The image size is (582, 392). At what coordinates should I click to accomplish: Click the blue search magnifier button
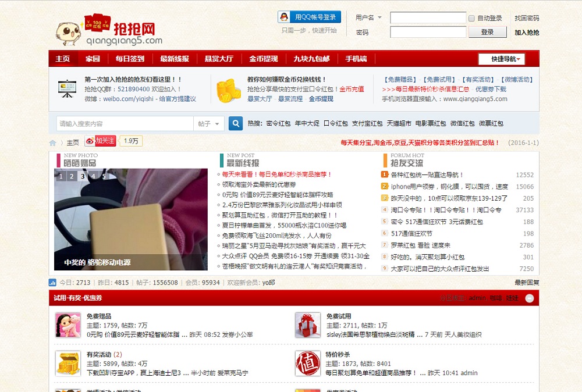coord(236,123)
